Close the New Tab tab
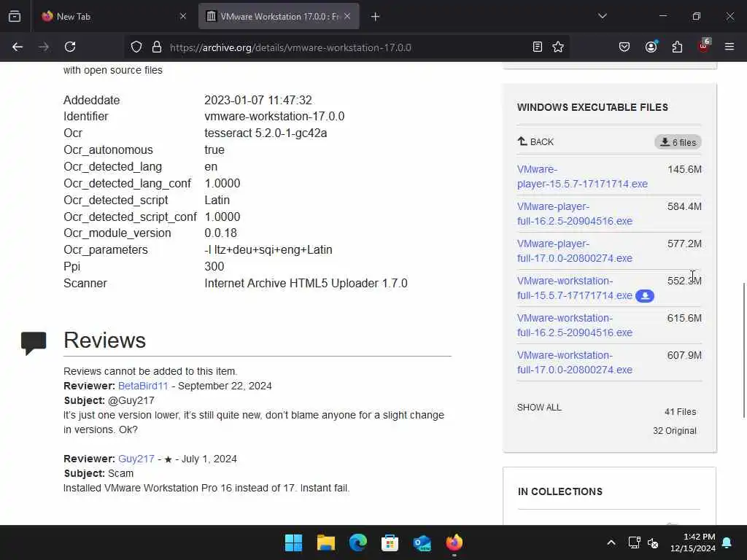Viewport: 747px width, 560px height. (x=183, y=16)
